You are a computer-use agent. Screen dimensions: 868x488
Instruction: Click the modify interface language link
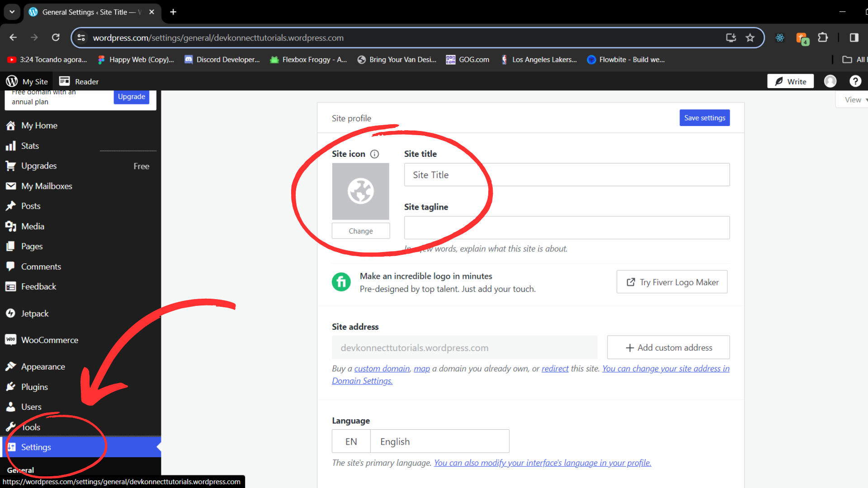pyautogui.click(x=542, y=463)
